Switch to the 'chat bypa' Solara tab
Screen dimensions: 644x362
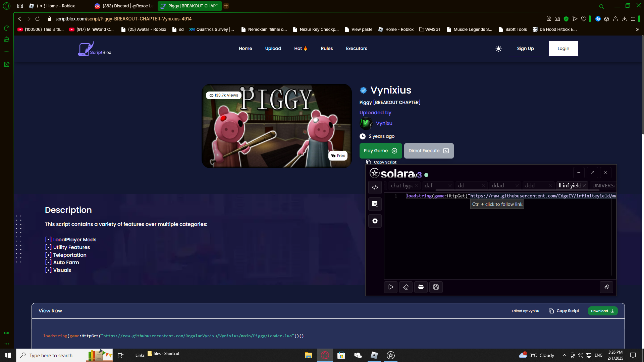[402, 186]
